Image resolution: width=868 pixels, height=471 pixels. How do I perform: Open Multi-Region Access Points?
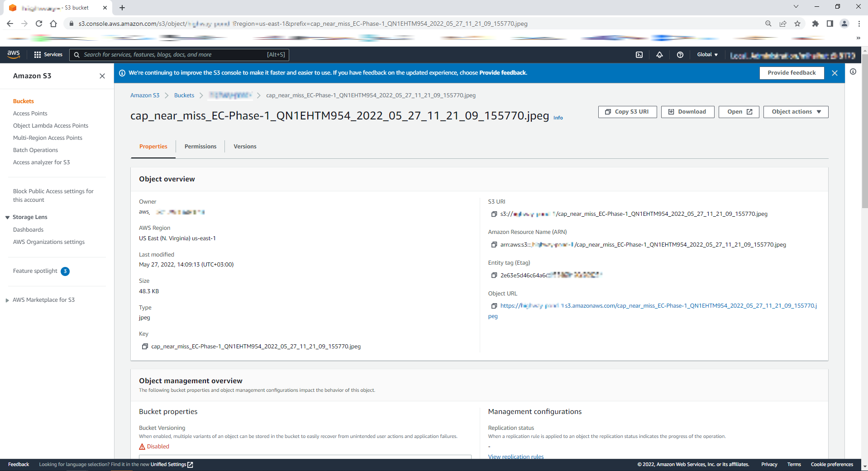click(48, 138)
